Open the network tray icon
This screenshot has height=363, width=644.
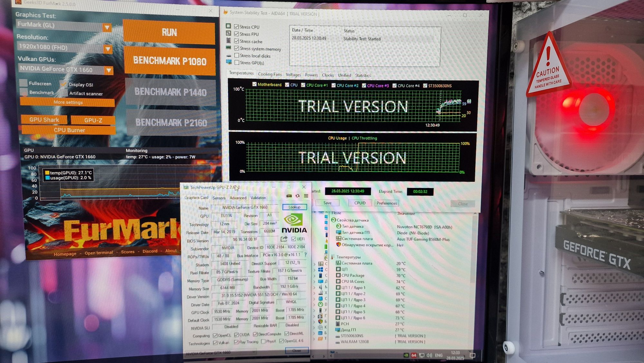pos(421,355)
